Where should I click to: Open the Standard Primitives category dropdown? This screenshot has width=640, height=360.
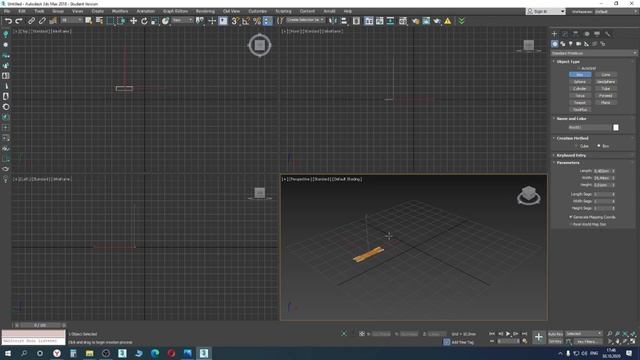pyautogui.click(x=593, y=53)
